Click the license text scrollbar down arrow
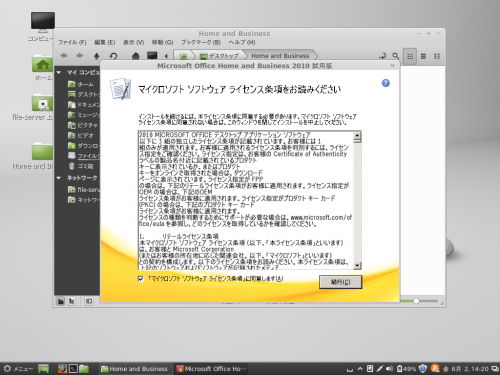Viewport: 500px width, 375px height. click(357, 266)
